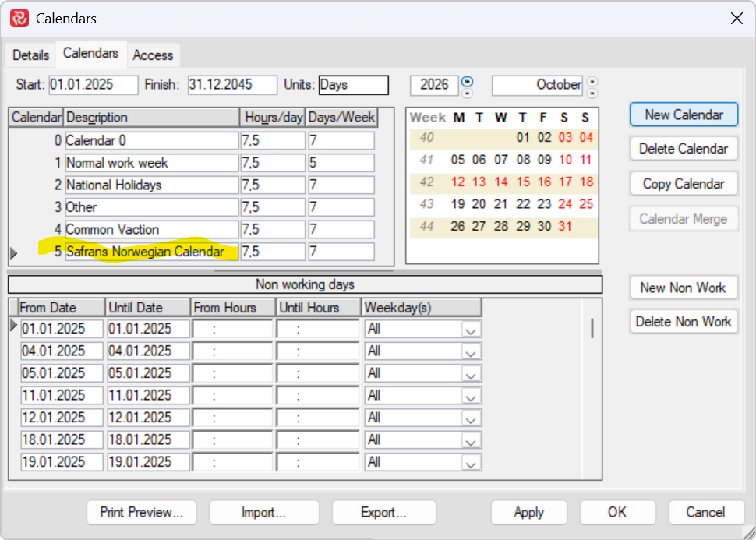This screenshot has height=540, width=756.
Task: Click the Safran logo in the title bar
Action: pos(19,18)
